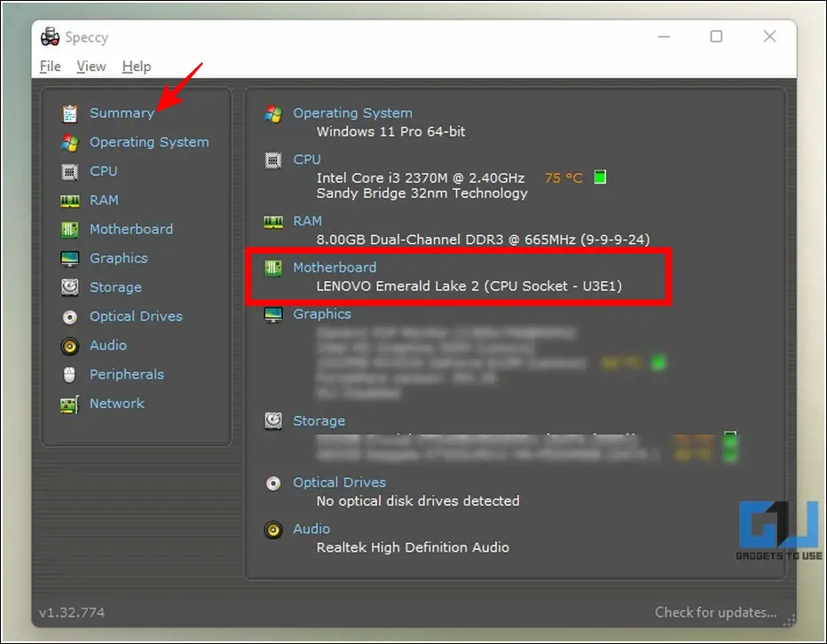Click 'No optical disk drives detected' text
Viewport: 827px width, 644px height.
point(418,500)
